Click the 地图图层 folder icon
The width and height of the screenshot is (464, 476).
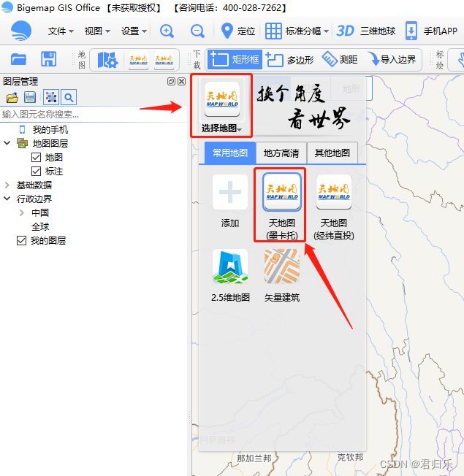click(22, 143)
